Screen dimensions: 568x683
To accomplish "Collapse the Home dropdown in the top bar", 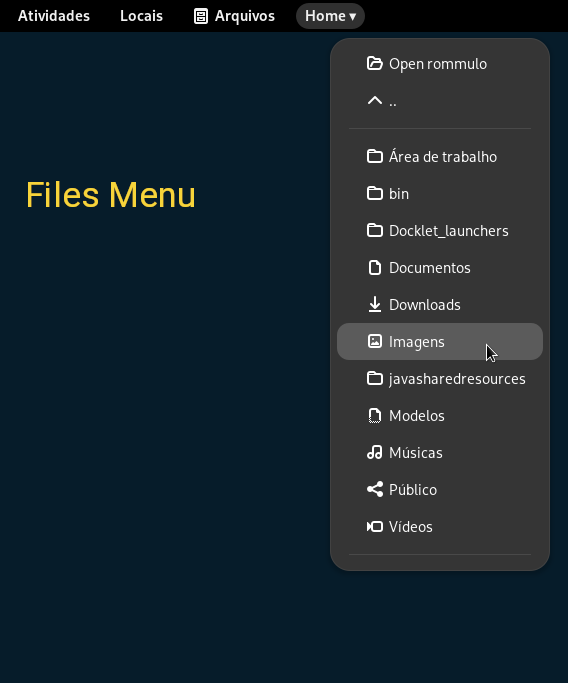I will click(330, 16).
